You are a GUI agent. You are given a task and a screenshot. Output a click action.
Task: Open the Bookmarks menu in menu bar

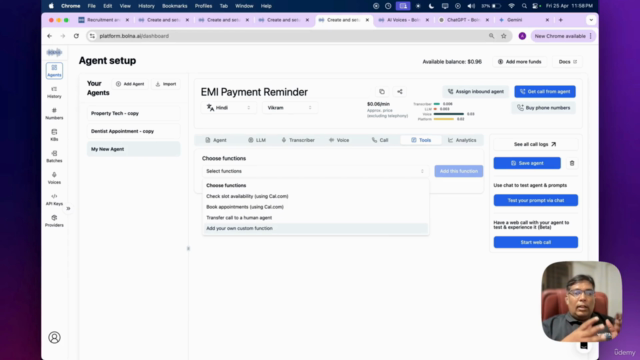click(174, 6)
